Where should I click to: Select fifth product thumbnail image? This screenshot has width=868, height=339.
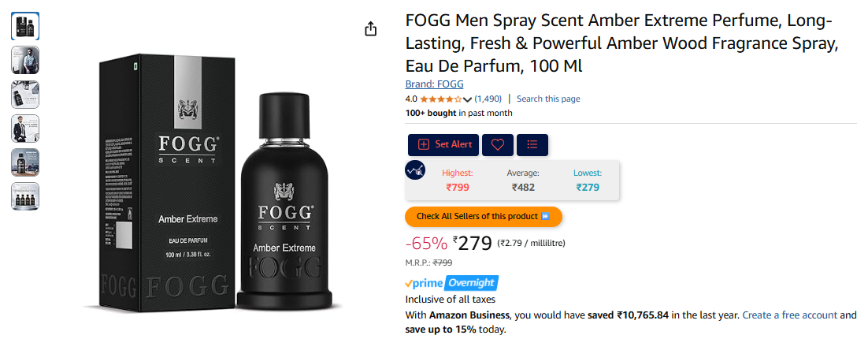coord(25,162)
